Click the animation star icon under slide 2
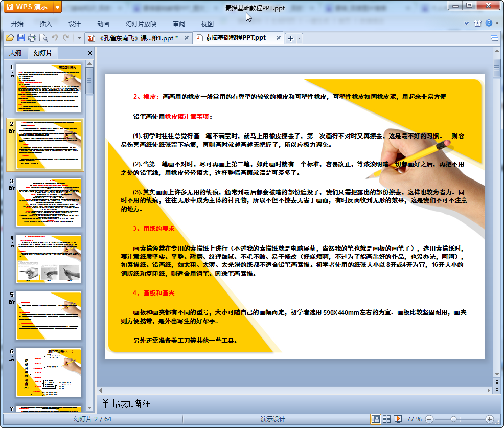The width and height of the screenshot is (504, 428). [12, 131]
